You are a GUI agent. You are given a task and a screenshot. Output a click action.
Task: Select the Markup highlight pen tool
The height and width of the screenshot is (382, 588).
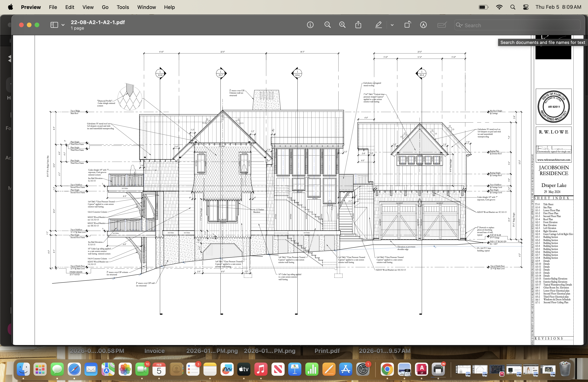pos(379,25)
